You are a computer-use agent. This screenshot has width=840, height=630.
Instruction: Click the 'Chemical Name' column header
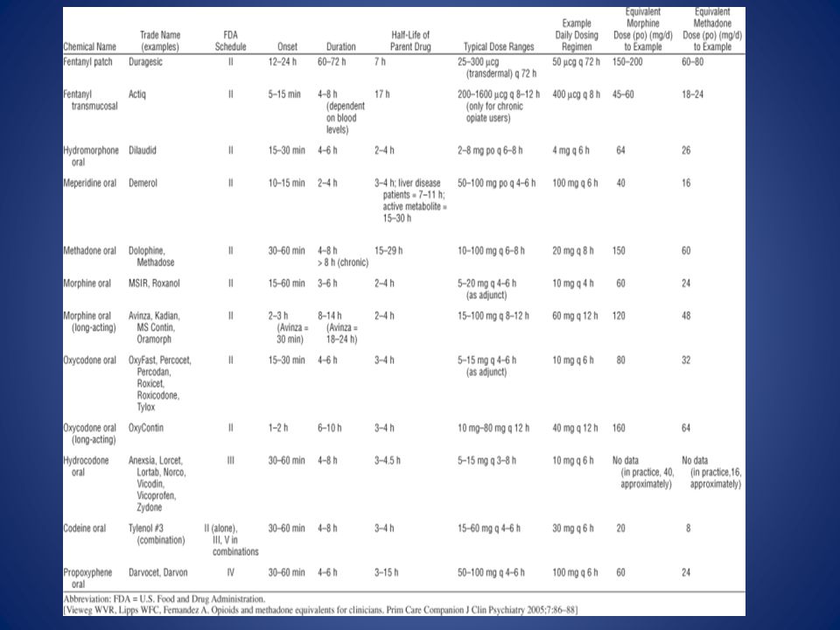tap(89, 46)
